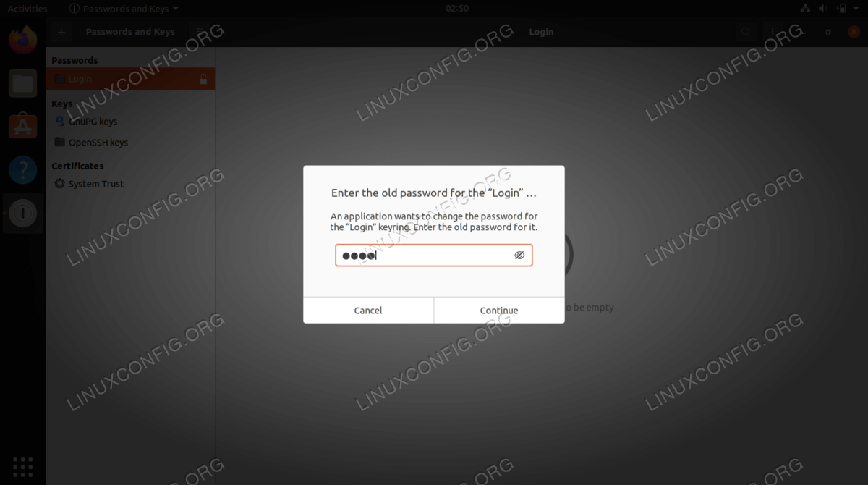Open the search icon in header bar

pyautogui.click(x=745, y=32)
